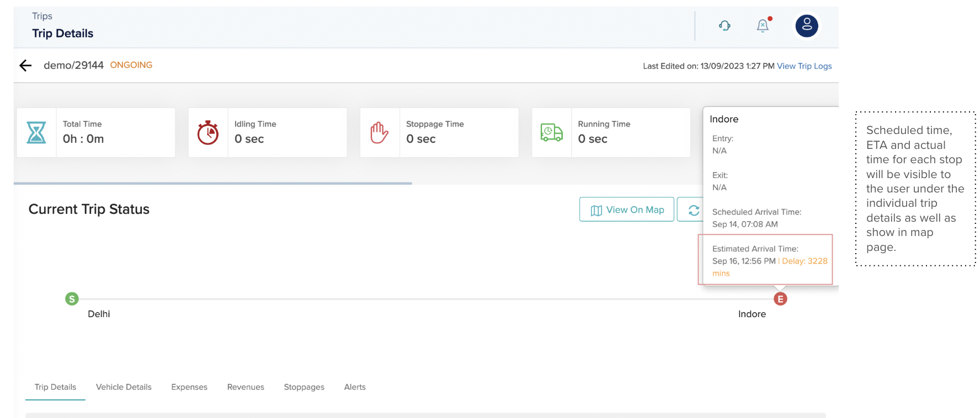
Task: Open the View Trip Logs link
Action: tap(804, 66)
